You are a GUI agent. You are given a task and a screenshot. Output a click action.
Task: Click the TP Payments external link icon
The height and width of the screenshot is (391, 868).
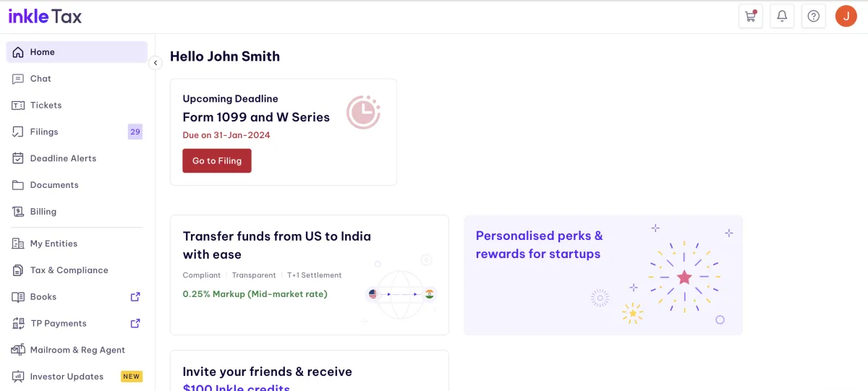point(135,323)
